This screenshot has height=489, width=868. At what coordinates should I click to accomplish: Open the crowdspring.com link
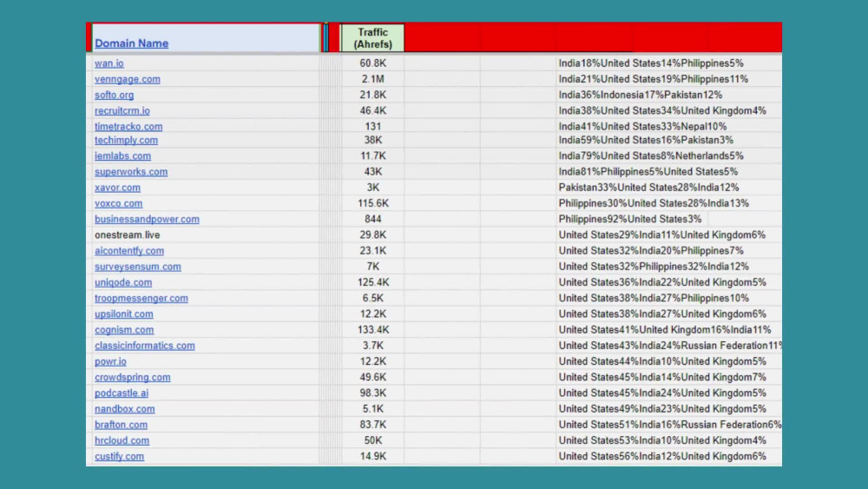[132, 377]
